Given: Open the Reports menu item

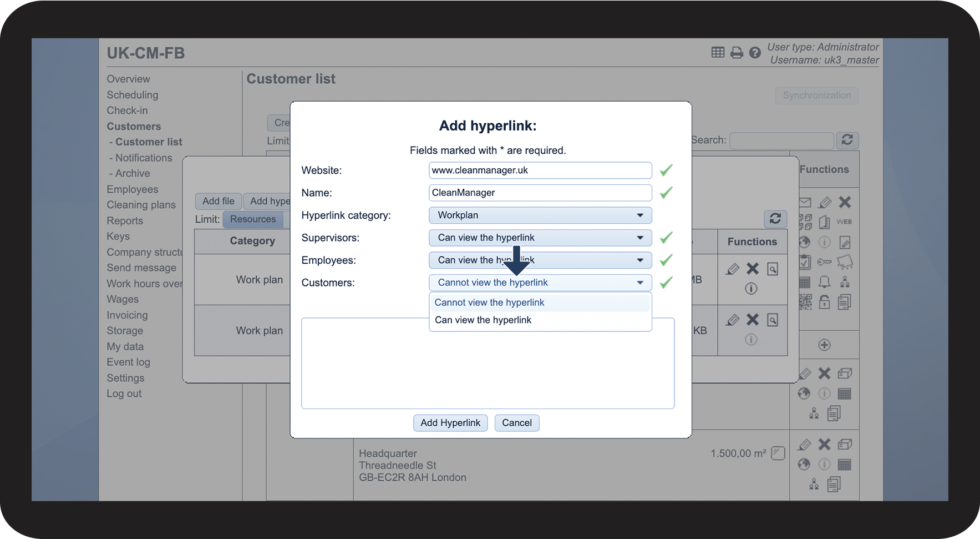Looking at the screenshot, I should coord(125,221).
